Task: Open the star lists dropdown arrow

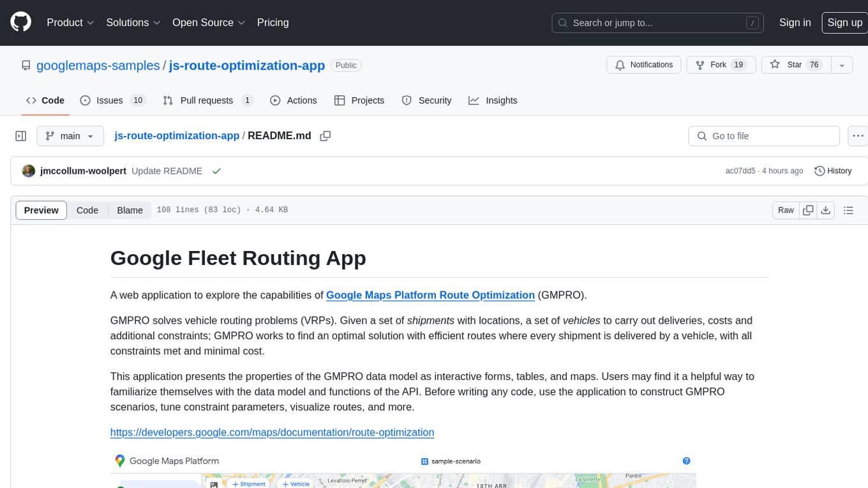Action: click(842, 65)
